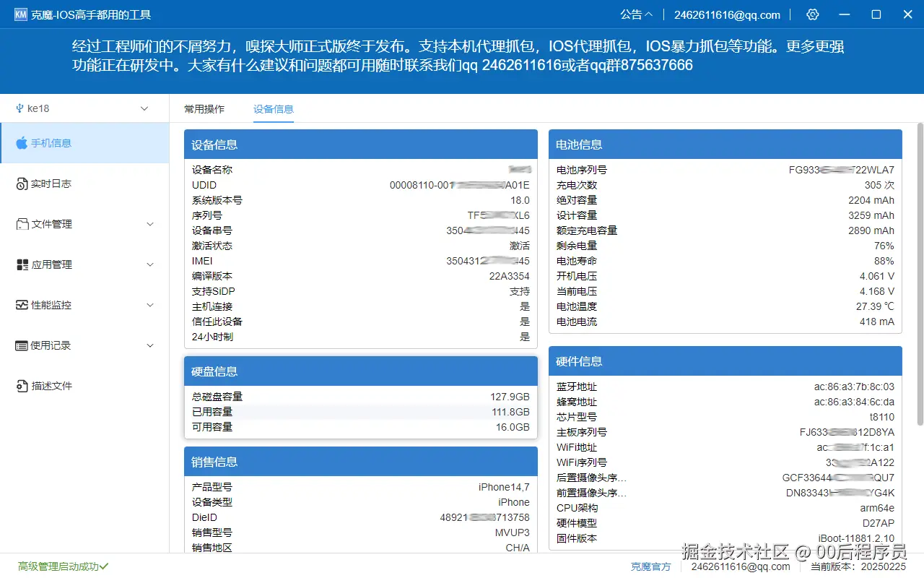Expand the 使用记录 submenu chevron
The image size is (924, 578).
click(150, 345)
